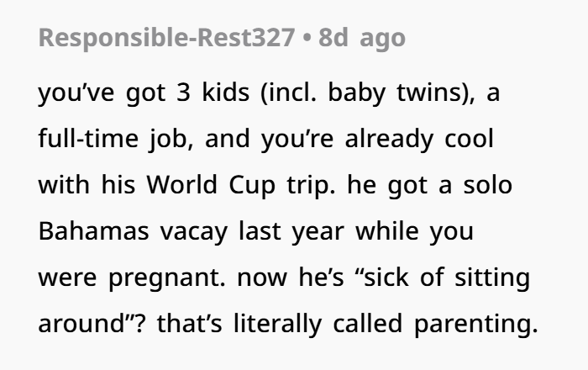The height and width of the screenshot is (370, 588).
Task: Click the word parenting at the comment end
Action: 476,324
